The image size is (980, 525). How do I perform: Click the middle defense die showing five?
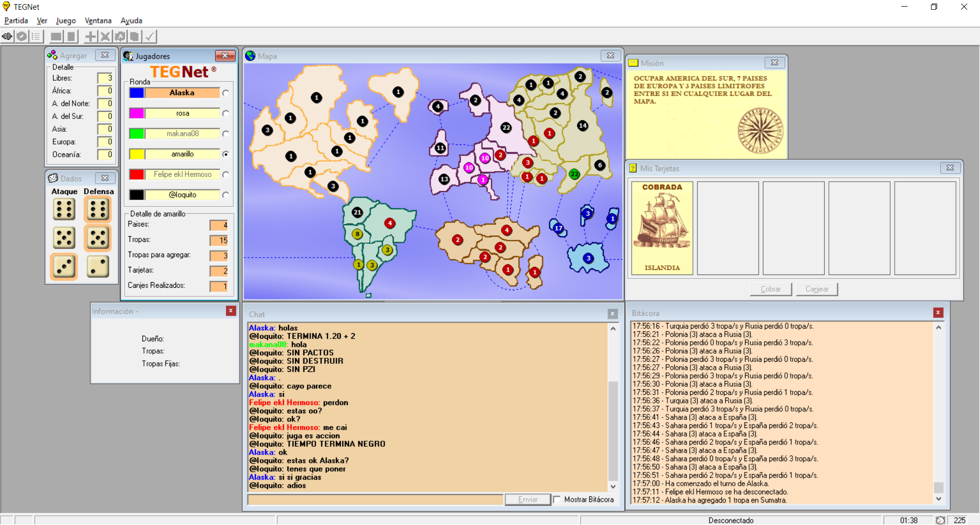(x=98, y=238)
